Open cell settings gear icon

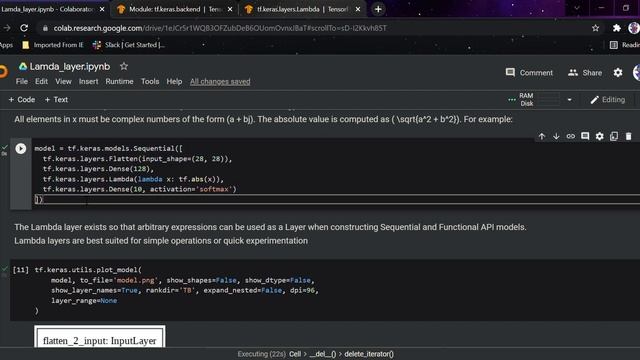click(599, 136)
